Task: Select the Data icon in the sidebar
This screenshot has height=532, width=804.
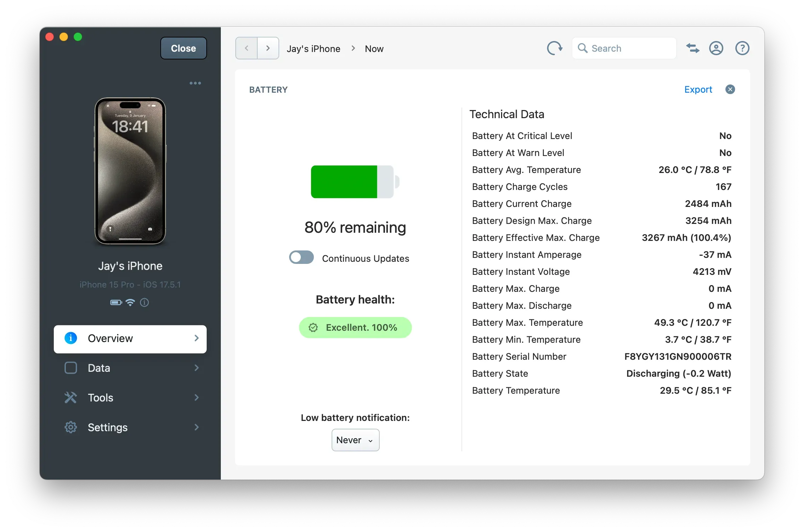Action: coord(71,368)
